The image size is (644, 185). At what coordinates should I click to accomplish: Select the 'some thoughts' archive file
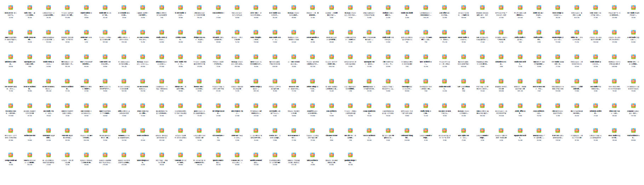pyautogui.click(x=256, y=32)
